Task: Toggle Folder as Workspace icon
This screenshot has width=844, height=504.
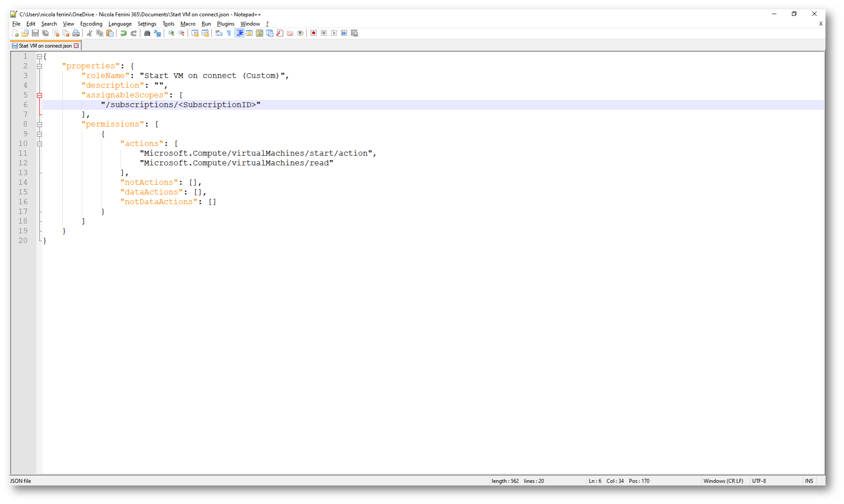Action: click(290, 34)
